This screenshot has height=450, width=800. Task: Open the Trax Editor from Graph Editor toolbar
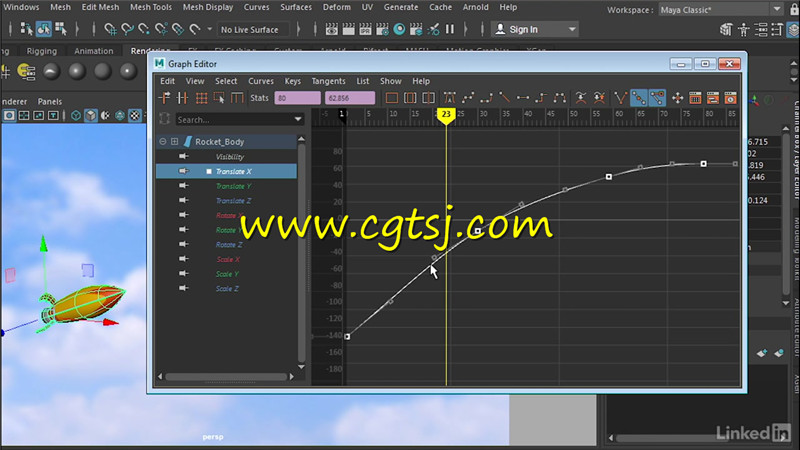tap(713, 98)
